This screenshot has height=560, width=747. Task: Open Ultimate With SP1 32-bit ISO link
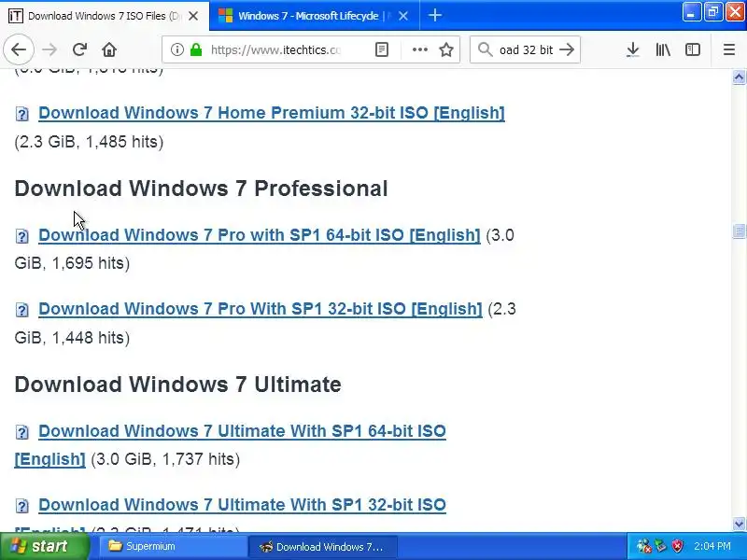[x=242, y=505]
